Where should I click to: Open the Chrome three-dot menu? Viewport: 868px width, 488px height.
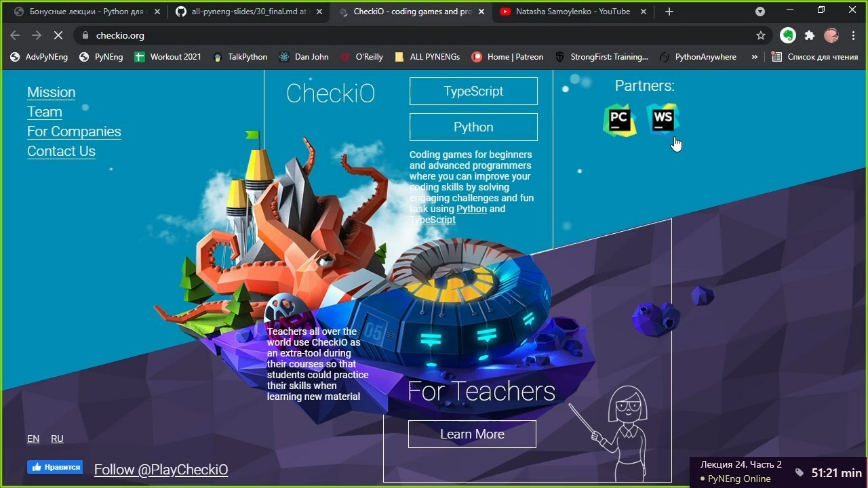853,35
